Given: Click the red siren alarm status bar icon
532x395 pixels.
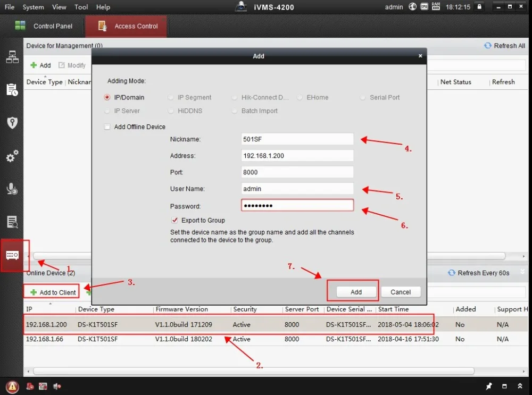Looking at the screenshot, I should click(30, 386).
